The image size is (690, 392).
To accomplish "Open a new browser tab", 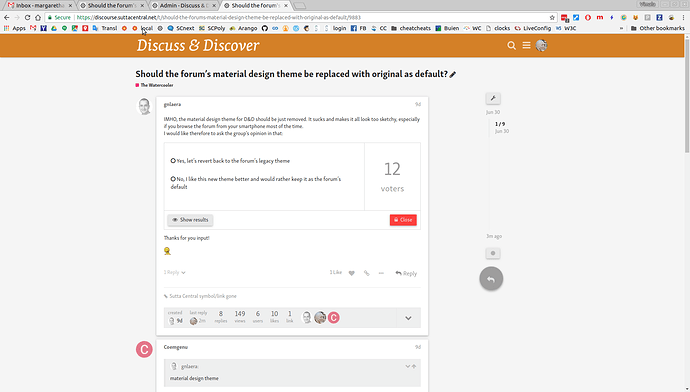I will (x=300, y=6).
